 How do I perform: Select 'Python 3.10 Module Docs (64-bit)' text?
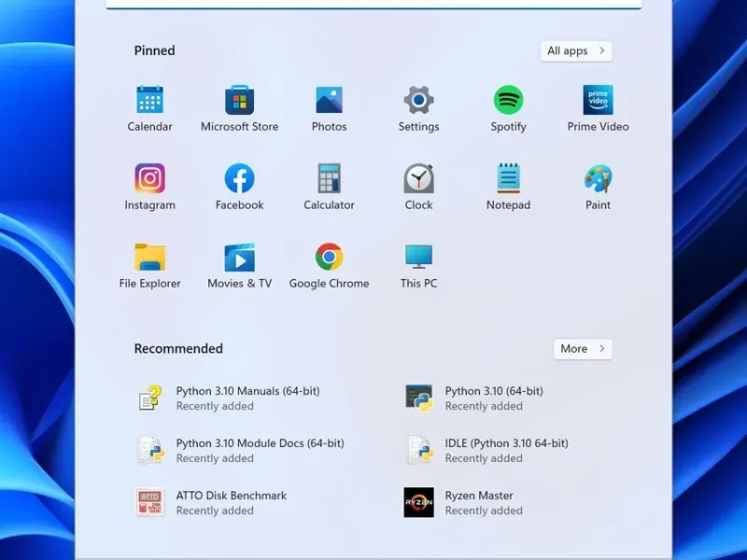pyautogui.click(x=261, y=443)
